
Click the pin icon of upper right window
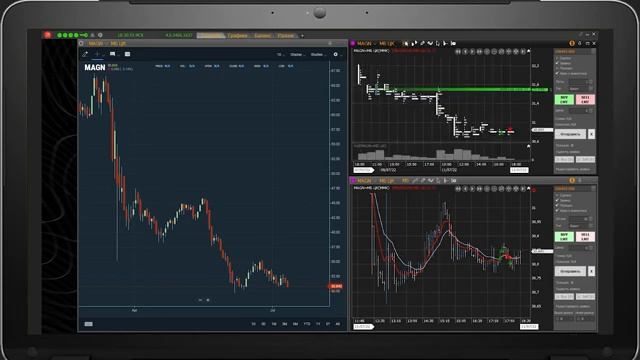coord(580,43)
